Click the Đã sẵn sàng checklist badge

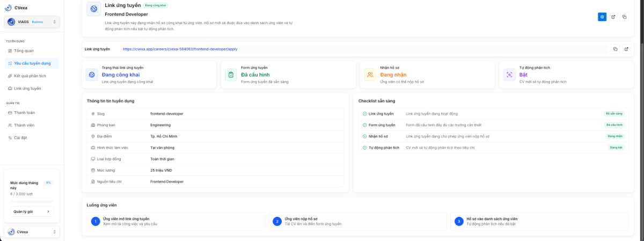point(614,114)
